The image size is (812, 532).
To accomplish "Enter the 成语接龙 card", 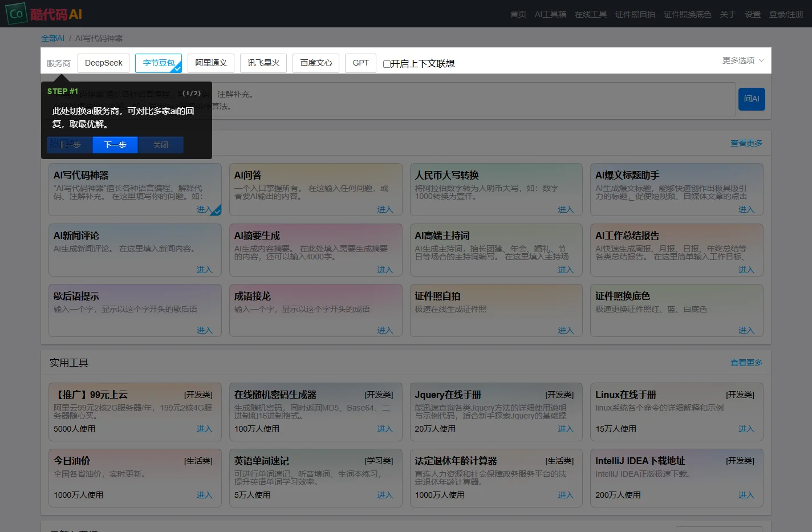I will pos(385,330).
